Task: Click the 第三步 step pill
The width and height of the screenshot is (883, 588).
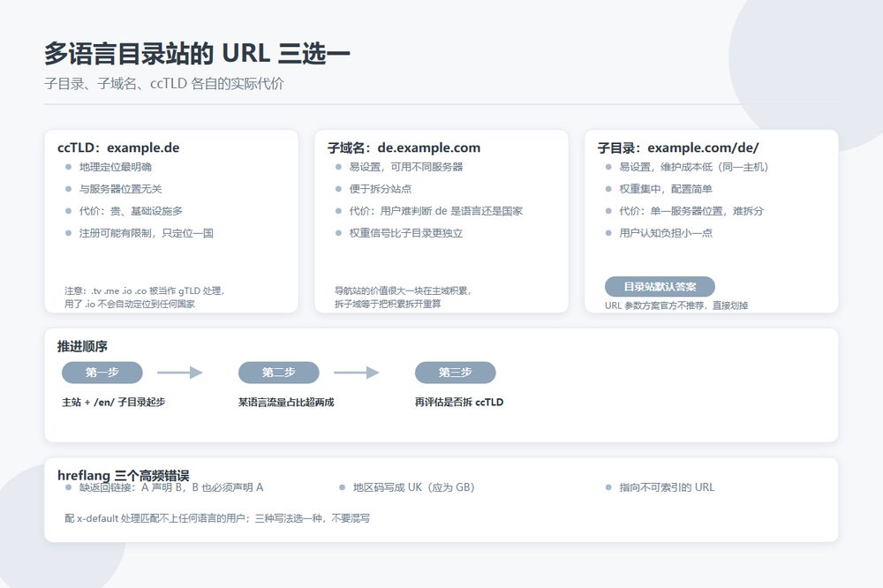Action: click(455, 373)
